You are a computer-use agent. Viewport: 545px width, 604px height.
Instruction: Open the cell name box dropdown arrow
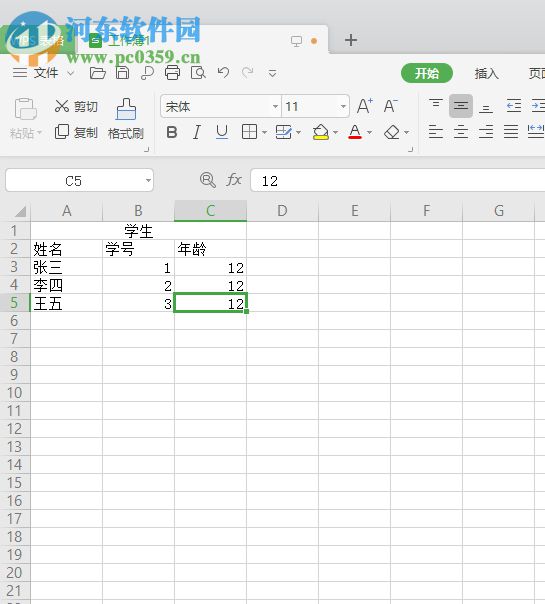(148, 180)
